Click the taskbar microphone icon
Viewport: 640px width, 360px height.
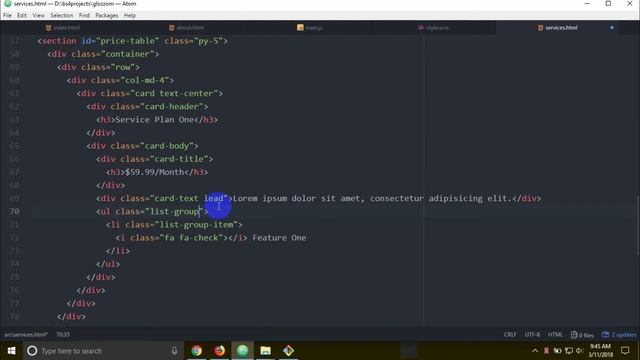(x=174, y=351)
